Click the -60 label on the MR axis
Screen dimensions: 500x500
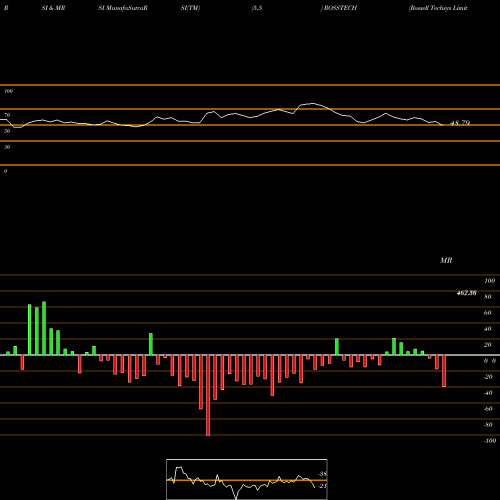[x=488, y=409]
